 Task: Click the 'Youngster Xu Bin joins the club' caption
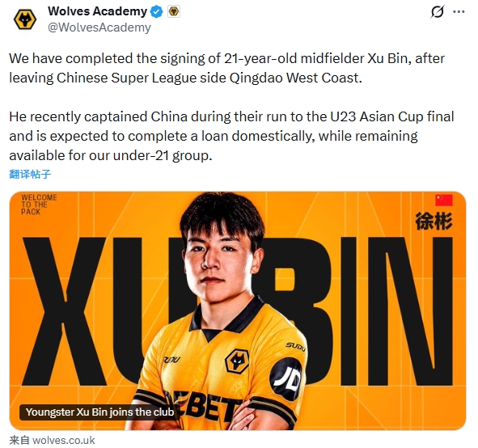point(99,412)
